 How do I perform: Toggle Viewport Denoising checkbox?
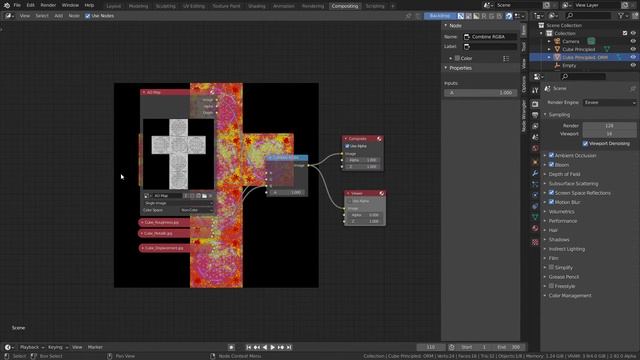585,144
